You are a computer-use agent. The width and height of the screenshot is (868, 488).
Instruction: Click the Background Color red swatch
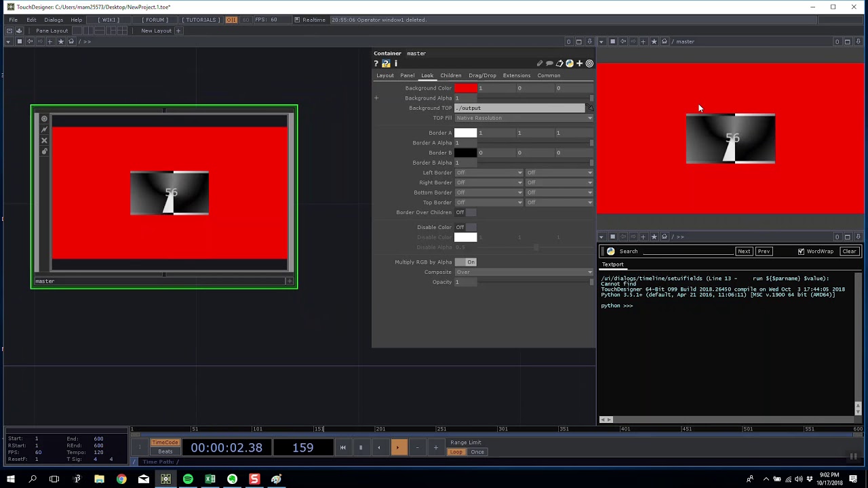(x=466, y=88)
